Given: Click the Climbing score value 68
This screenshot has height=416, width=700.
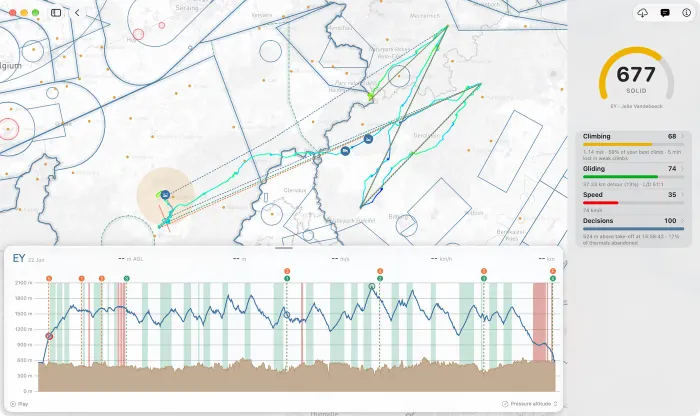Looking at the screenshot, I should click(x=672, y=137).
